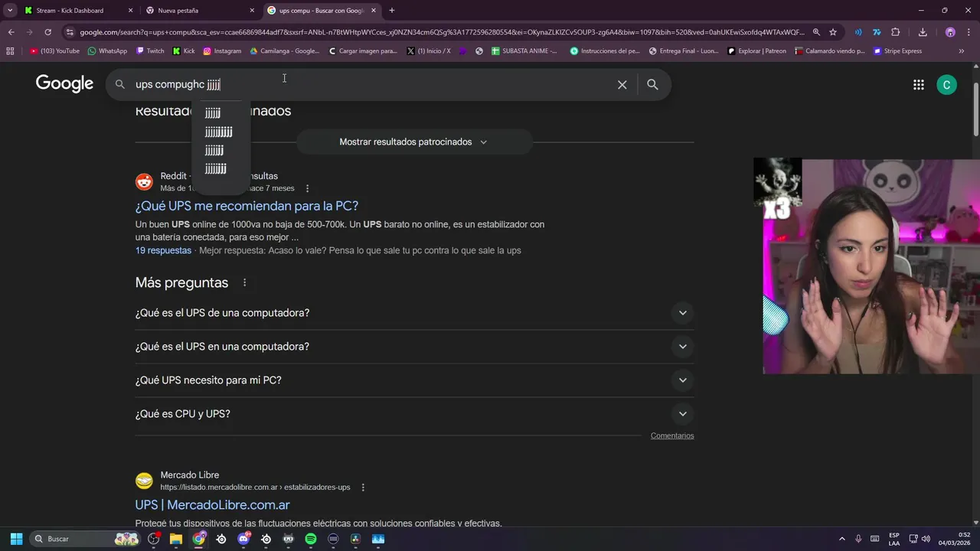Click the Windows taskbar Buscar search box
This screenshot has width=980, height=551.
pyautogui.click(x=84, y=539)
